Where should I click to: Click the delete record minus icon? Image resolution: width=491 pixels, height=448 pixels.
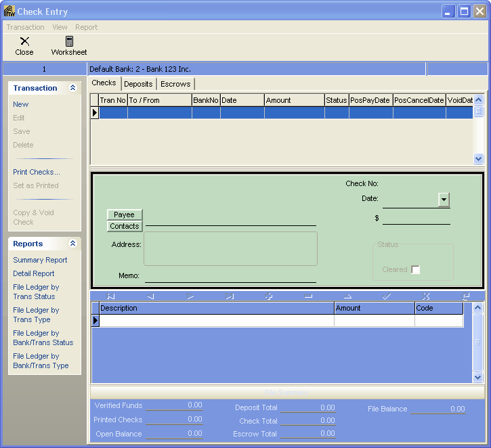308,296
